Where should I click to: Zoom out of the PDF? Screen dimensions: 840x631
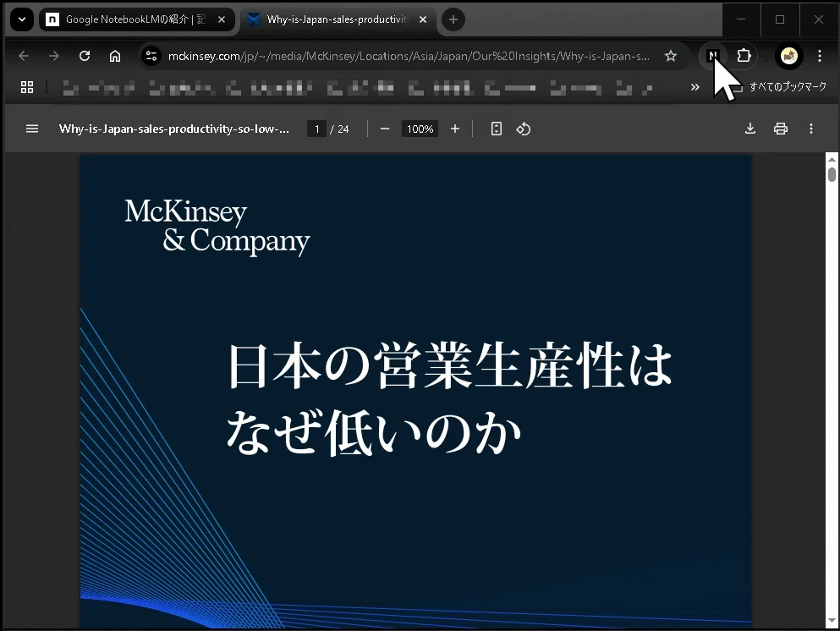385,129
